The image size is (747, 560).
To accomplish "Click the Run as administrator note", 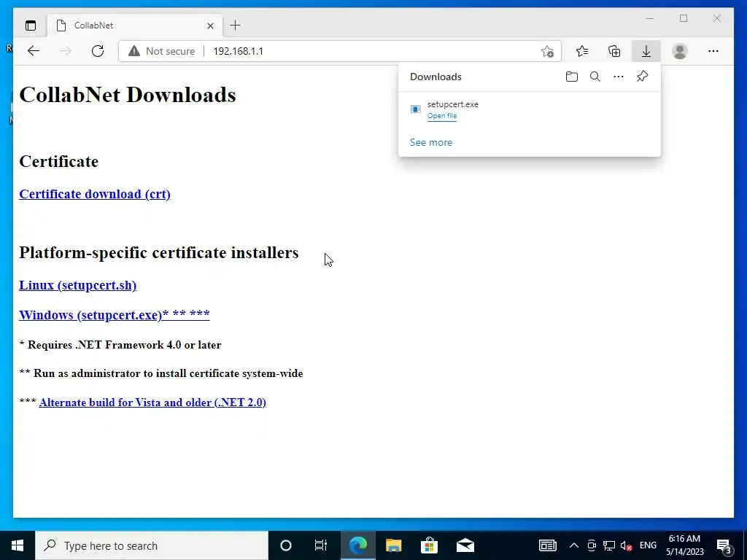I will (161, 373).
